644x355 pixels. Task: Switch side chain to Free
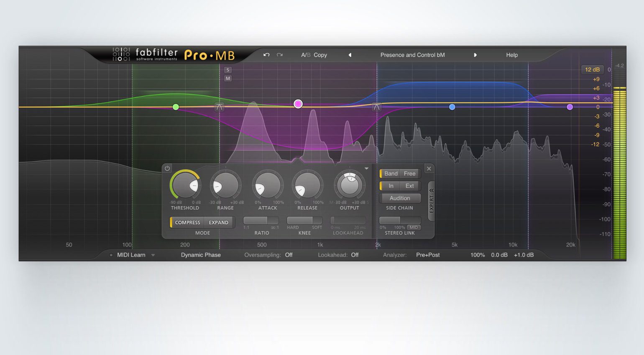[409, 173]
